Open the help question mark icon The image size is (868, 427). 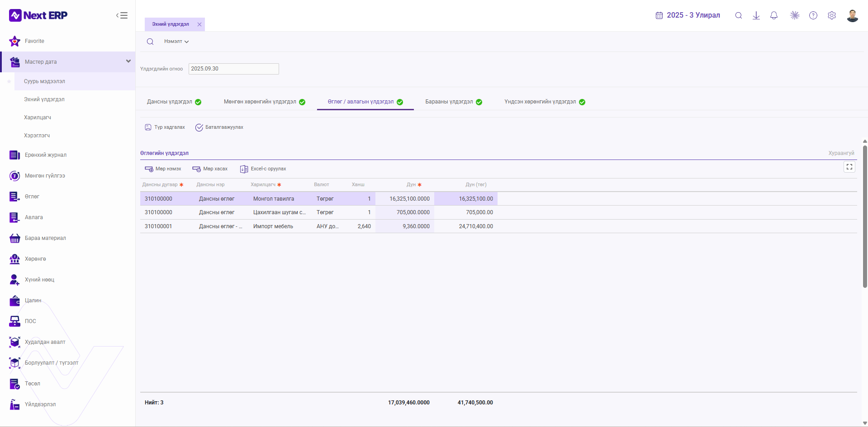pos(813,15)
